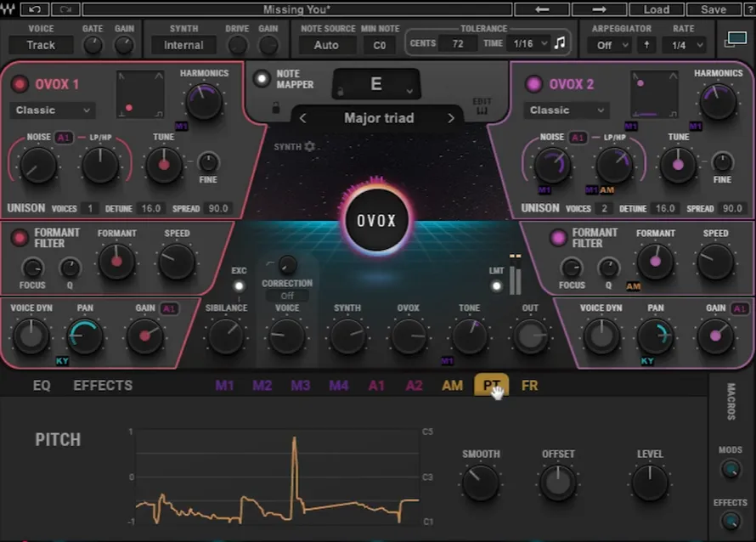This screenshot has width=756, height=542.
Task: Toggle the note sync music icon
Action: 560,43
